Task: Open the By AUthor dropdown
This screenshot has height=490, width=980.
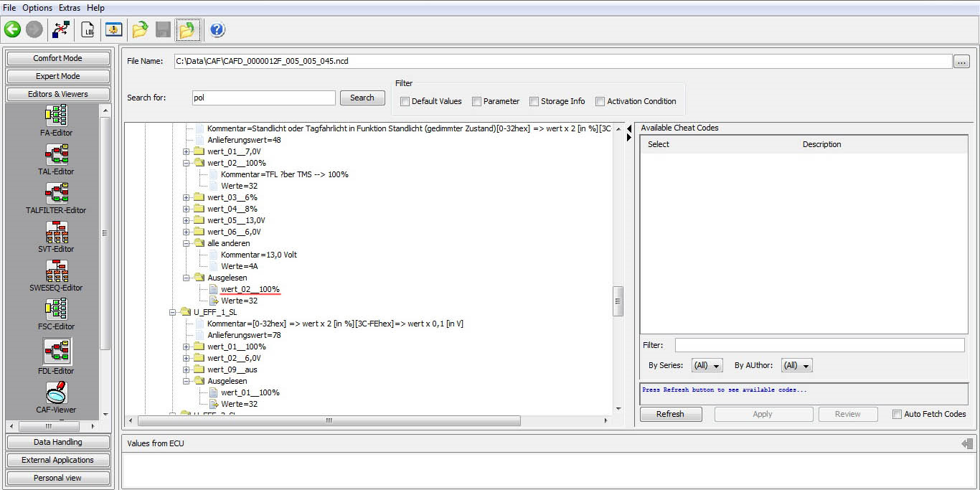Action: coord(796,366)
